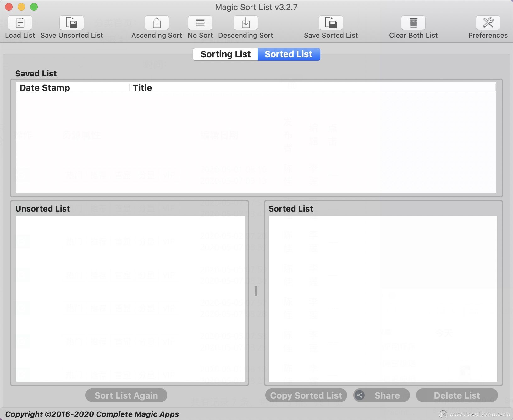Screen dimensions: 513x420
Task: Click the Save Unsorted List icon
Action: pyautogui.click(x=72, y=23)
